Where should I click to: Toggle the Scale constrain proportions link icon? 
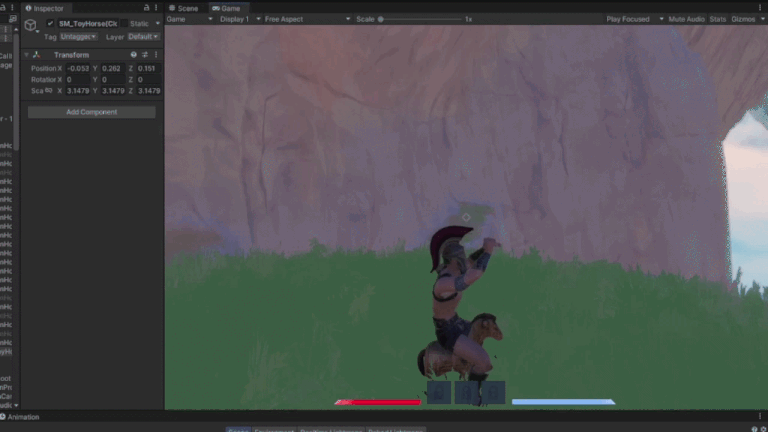click(x=49, y=91)
